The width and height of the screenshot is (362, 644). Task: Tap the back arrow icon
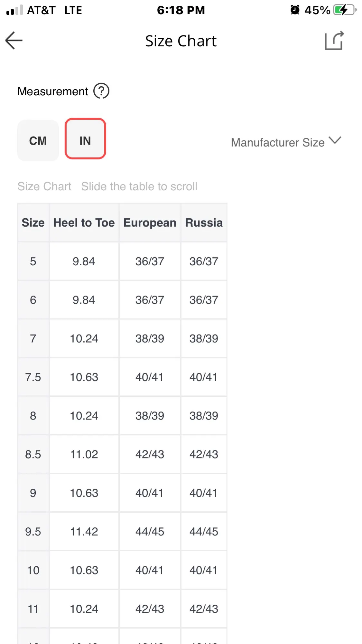(14, 41)
